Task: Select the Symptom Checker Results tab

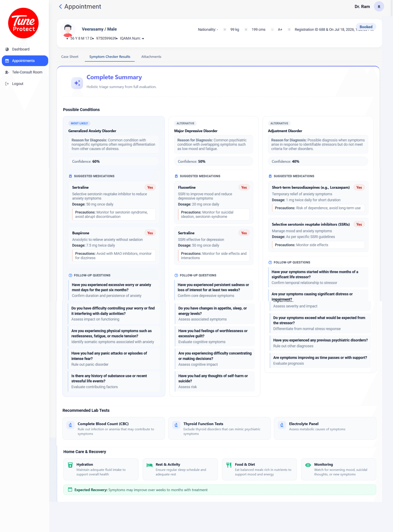Action: [x=110, y=57]
